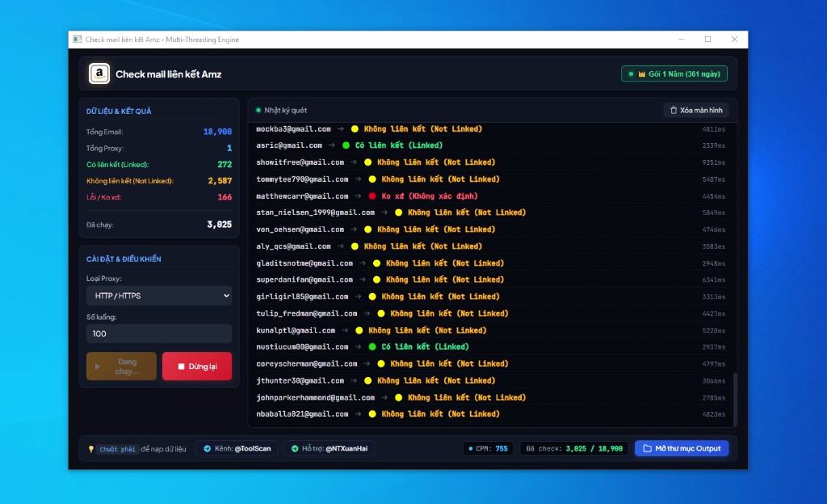
Task: Click the lightbulb hint icon in footer
Action: tap(91, 449)
